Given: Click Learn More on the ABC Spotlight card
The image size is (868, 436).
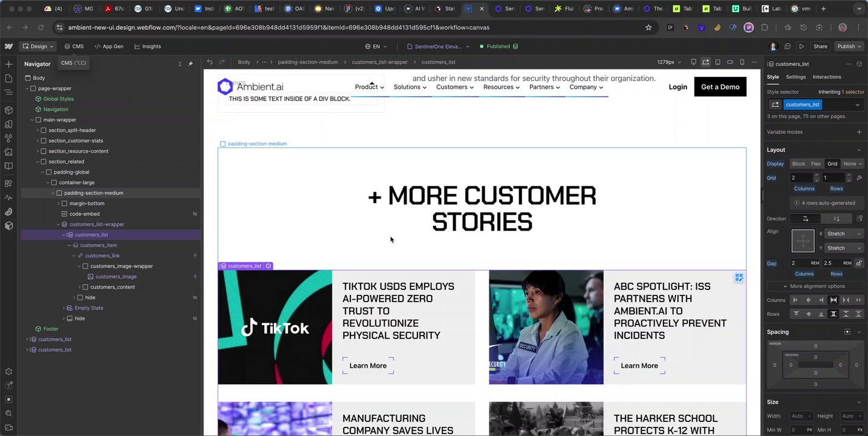Looking at the screenshot, I should point(639,365).
